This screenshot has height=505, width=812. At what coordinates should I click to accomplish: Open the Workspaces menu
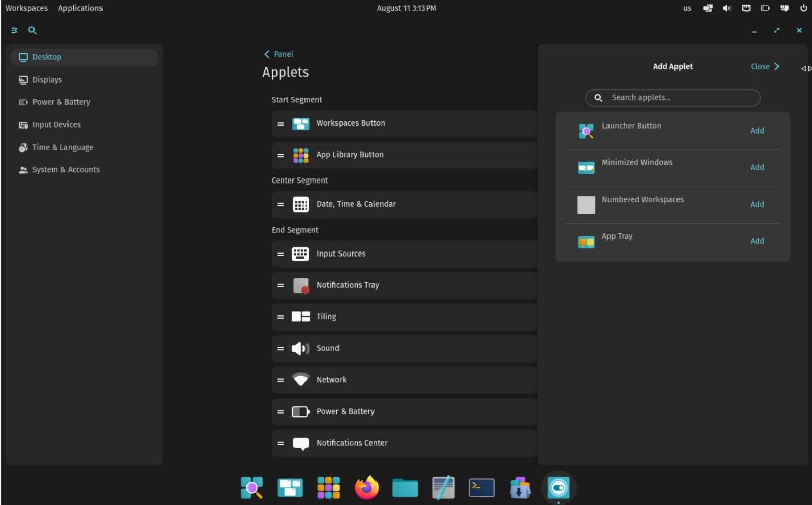(26, 8)
